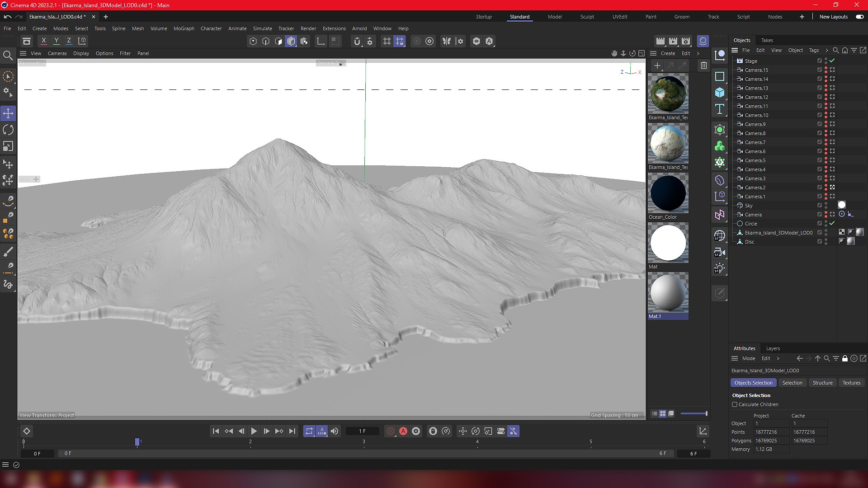
Task: Select the Ocean_Color material swatch
Action: (668, 193)
